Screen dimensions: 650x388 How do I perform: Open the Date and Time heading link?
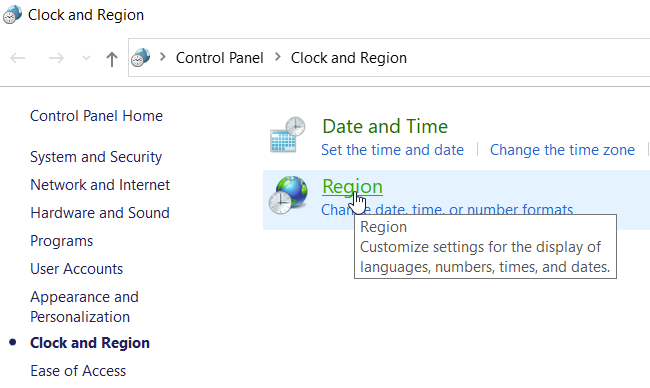click(x=385, y=126)
